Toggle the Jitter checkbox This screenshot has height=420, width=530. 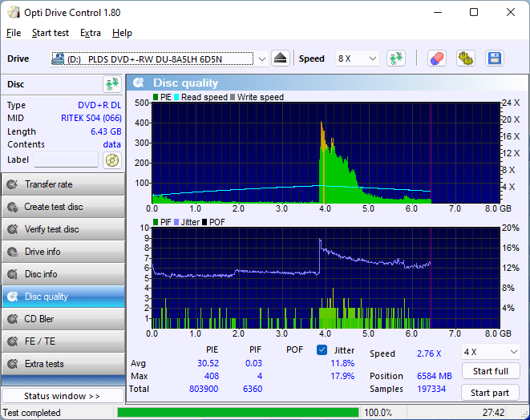(x=322, y=350)
